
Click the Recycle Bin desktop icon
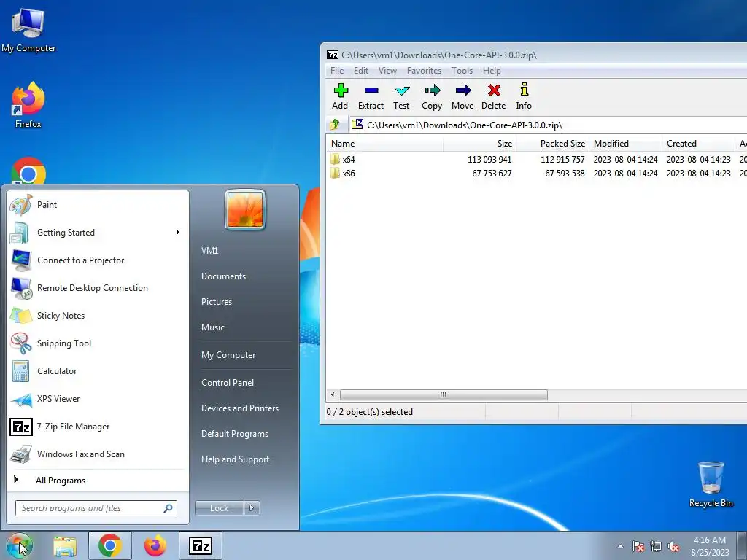(x=711, y=484)
